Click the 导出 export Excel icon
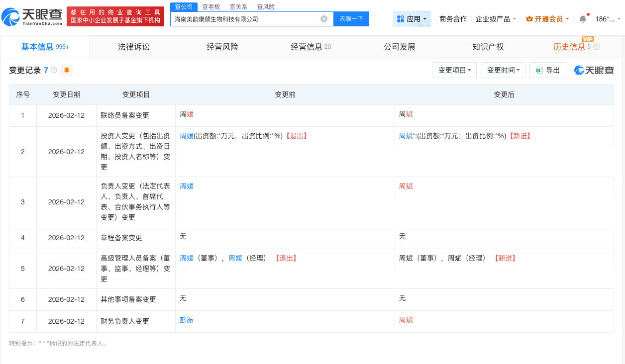The width and height of the screenshot is (625, 364). click(x=540, y=70)
